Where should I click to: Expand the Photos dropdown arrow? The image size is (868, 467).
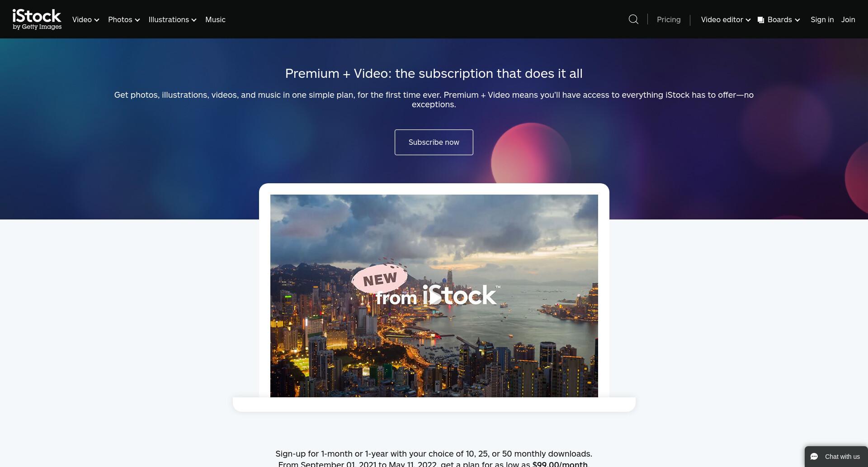tap(137, 20)
